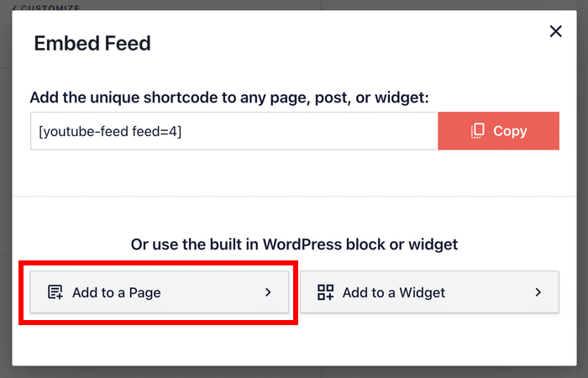Viewport: 588px width, 378px height.
Task: Click the Add to a Page label text
Action: tap(116, 292)
